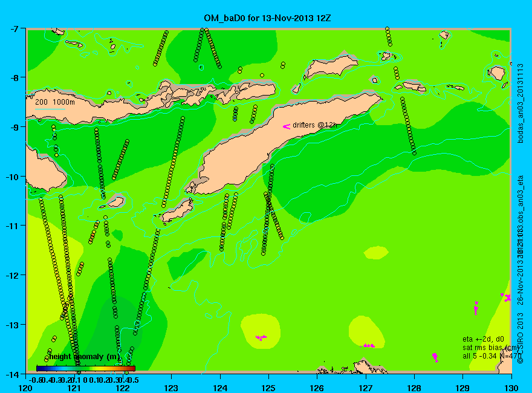This screenshot has height=393, width=532.
Task: Click the green middle of the height anomaly colorbar
Action: (x=86, y=368)
